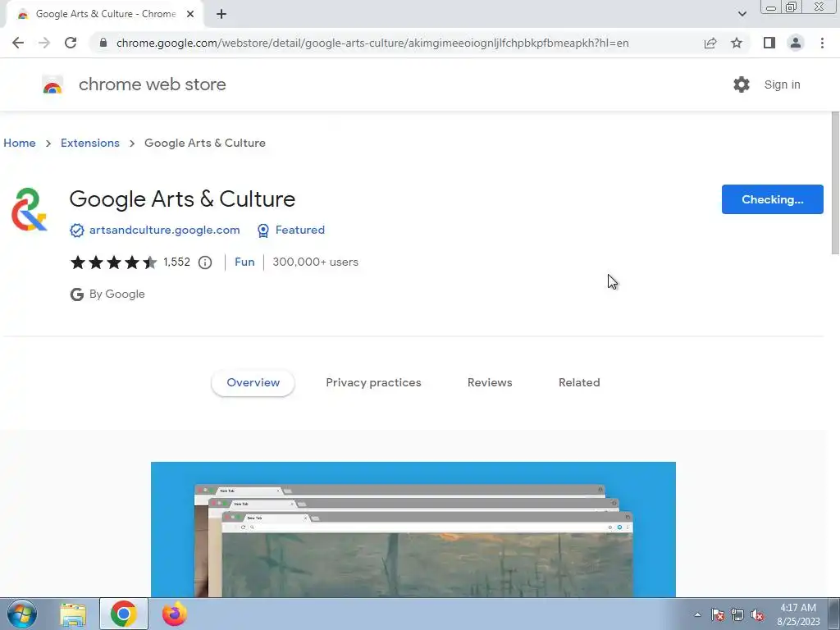Click the Sign in link
Viewport: 840px width, 630px height.
(782, 84)
